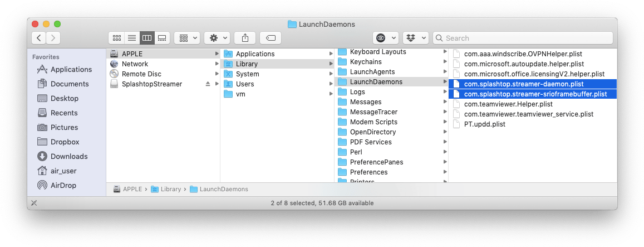Open AirDrop in the sidebar

click(56, 185)
